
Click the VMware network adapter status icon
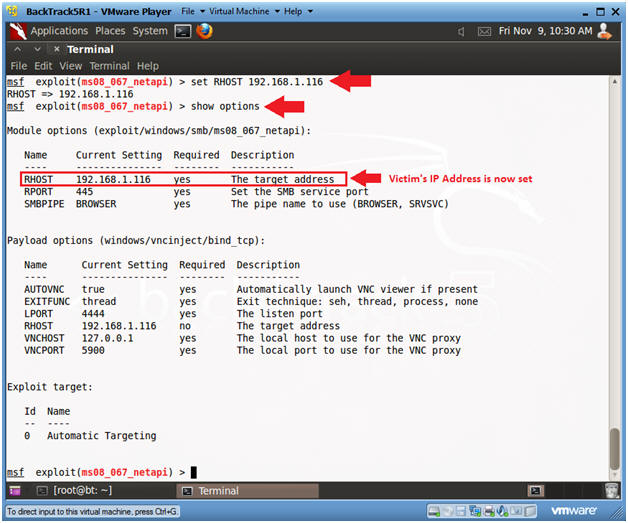(475, 511)
